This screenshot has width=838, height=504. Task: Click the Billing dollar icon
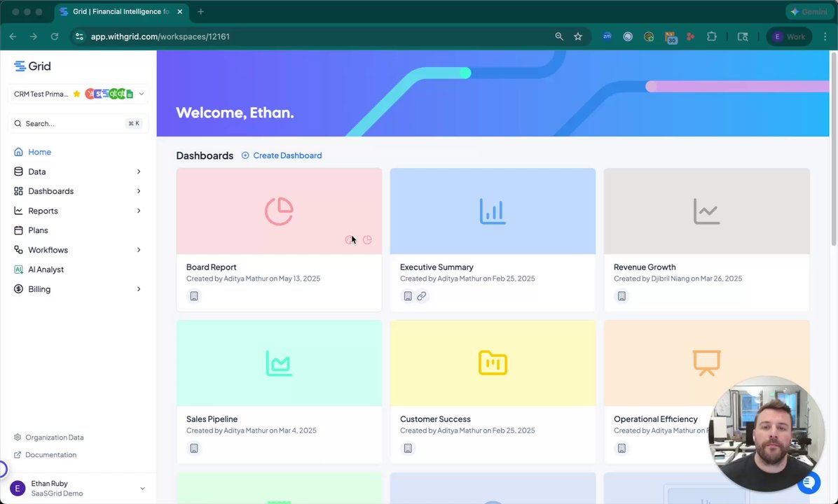pyautogui.click(x=19, y=289)
